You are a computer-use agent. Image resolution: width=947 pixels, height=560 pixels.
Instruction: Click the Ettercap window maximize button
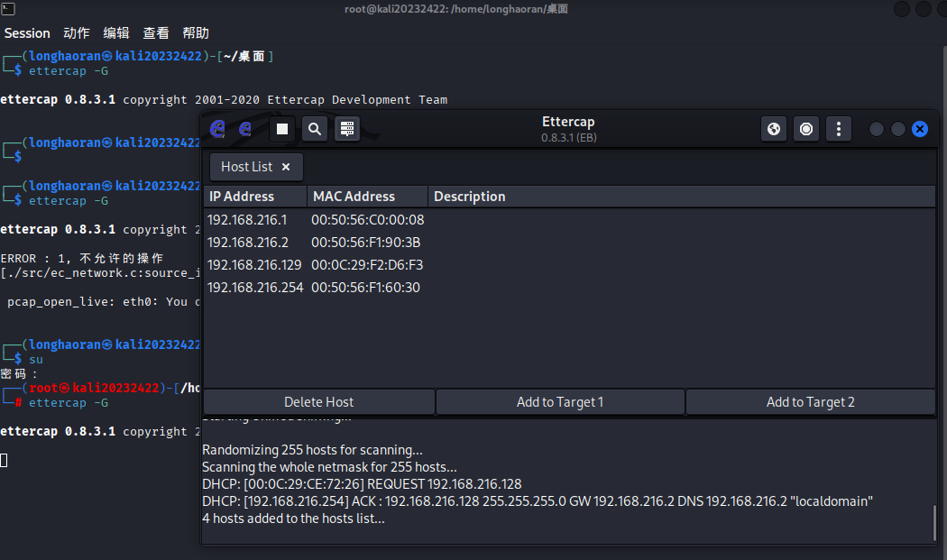[898, 129]
